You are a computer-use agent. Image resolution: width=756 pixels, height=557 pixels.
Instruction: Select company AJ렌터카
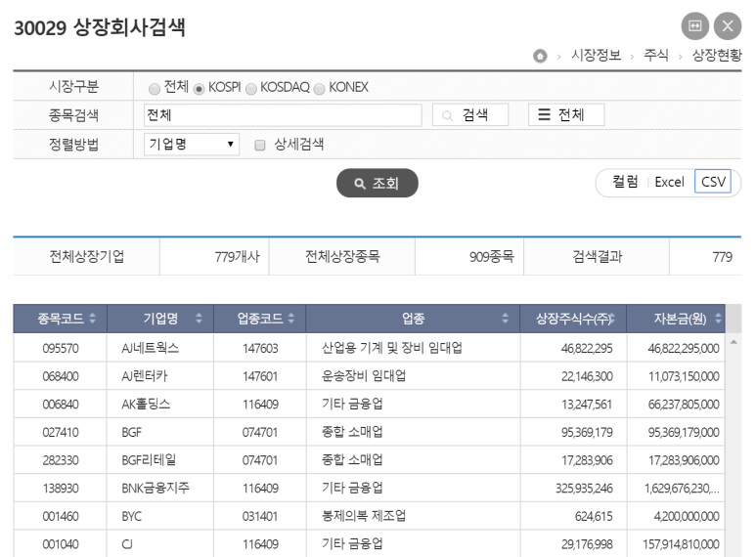tap(145, 376)
